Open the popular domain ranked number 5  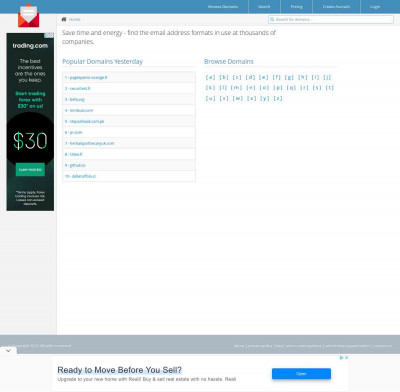tap(84, 121)
